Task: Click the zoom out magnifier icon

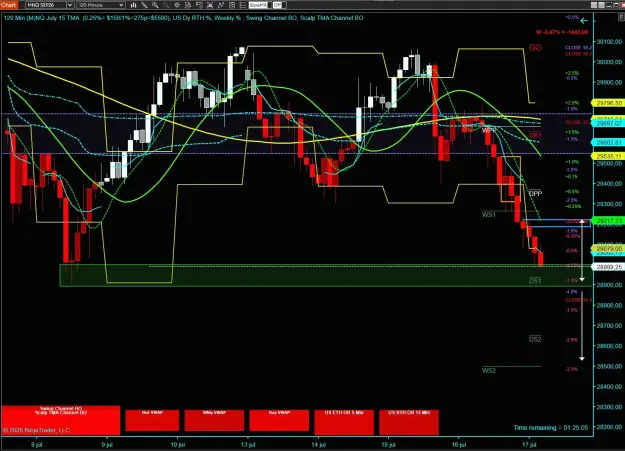Action: [166, 5]
